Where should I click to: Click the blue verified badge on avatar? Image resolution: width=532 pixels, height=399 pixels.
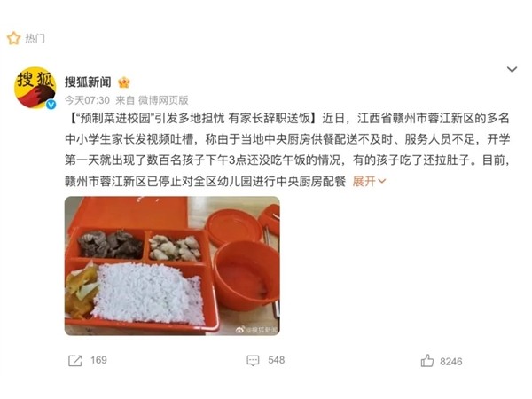tap(51, 105)
